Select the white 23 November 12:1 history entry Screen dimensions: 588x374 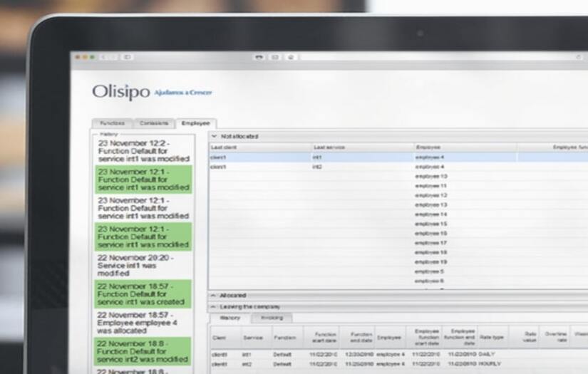(143, 208)
